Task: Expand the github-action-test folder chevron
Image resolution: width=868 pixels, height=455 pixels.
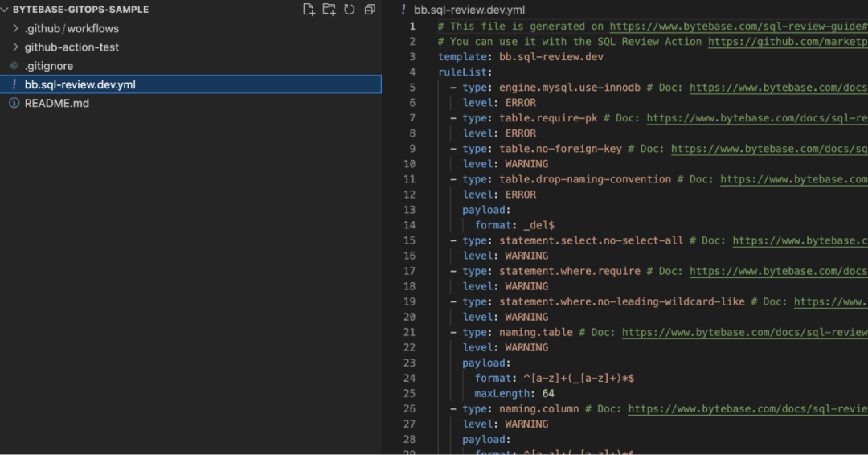Action: click(15, 47)
